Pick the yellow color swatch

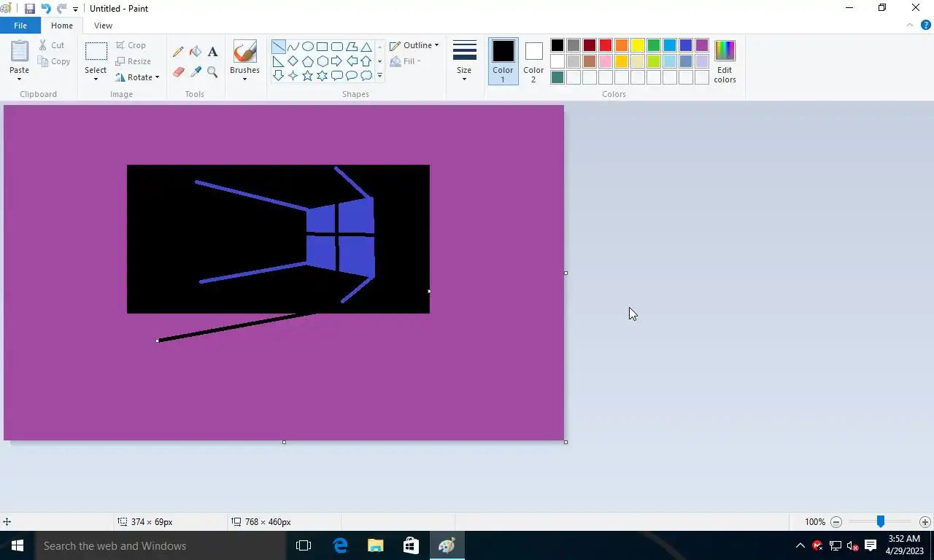[638, 45]
